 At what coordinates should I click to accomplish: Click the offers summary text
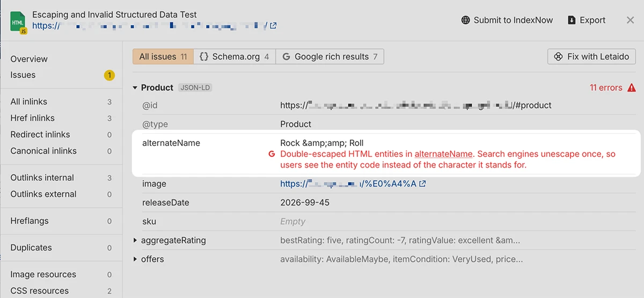point(401,259)
